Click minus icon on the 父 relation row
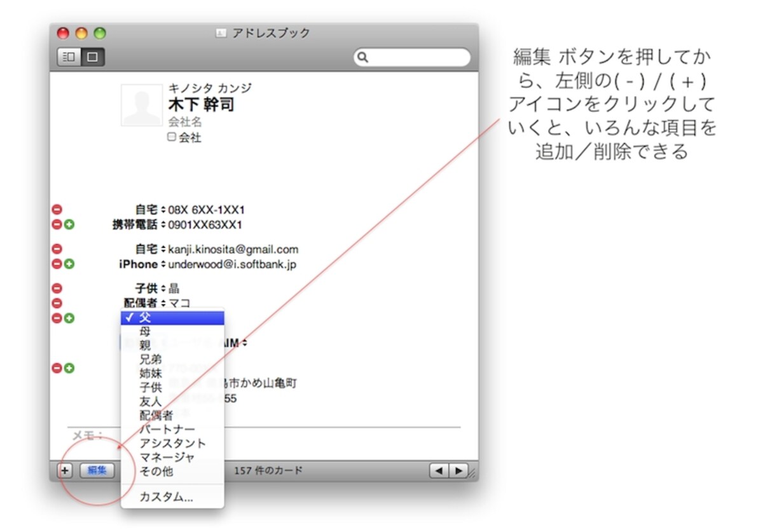 tap(57, 318)
